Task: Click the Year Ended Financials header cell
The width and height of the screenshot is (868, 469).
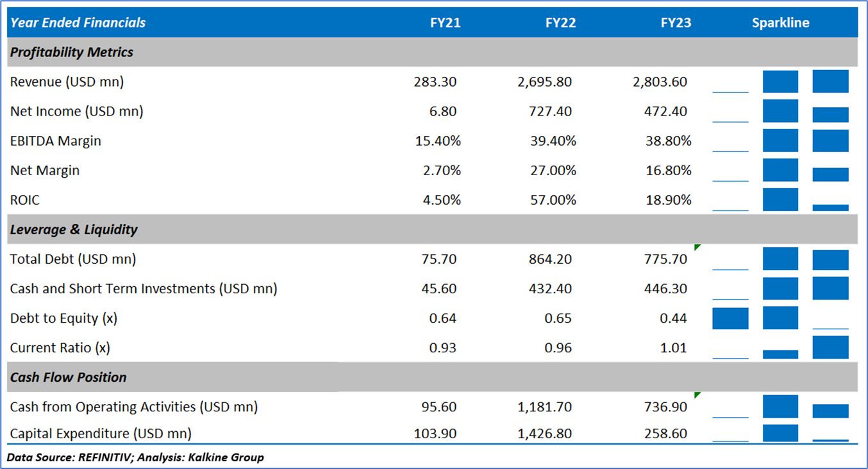Action: point(78,23)
